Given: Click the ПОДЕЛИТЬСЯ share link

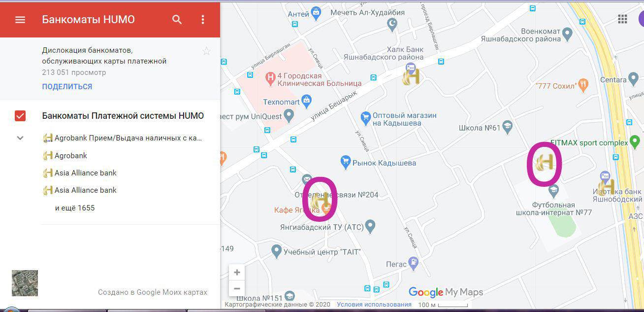Looking at the screenshot, I should point(67,87).
